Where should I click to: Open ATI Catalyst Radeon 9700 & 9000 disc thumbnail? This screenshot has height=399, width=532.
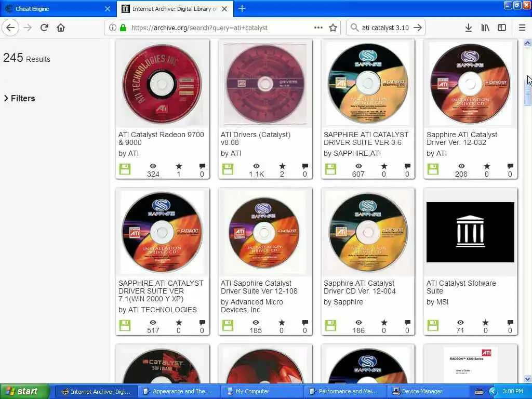coord(162,84)
